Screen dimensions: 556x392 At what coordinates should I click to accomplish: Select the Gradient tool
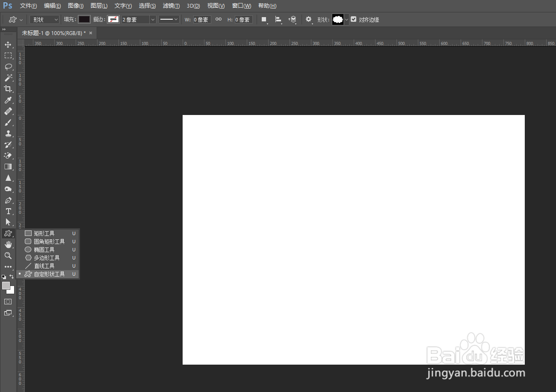(8, 167)
